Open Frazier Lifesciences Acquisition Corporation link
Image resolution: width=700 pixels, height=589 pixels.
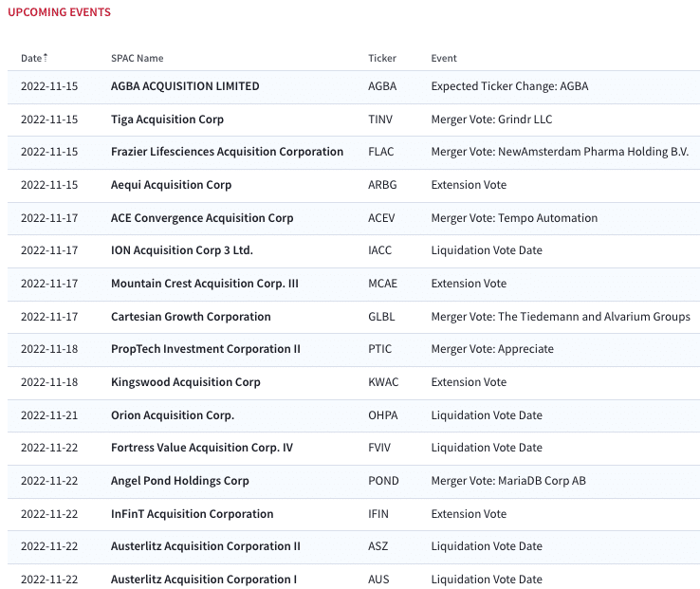(227, 152)
